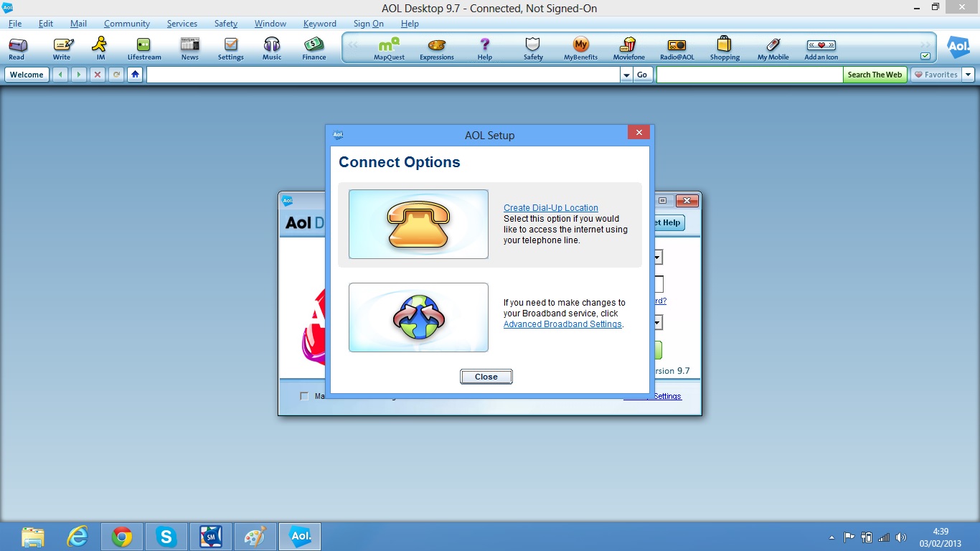Click the Go button
The image size is (980, 551).
click(642, 75)
